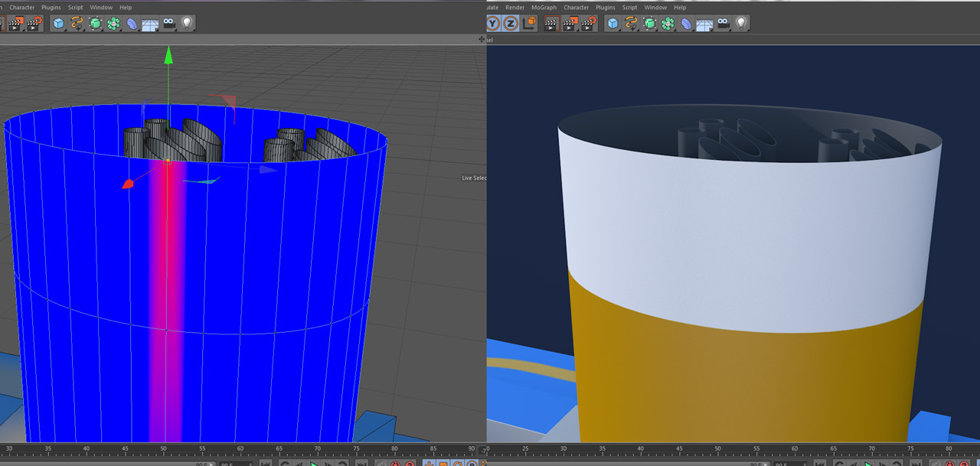Open the Render menu
This screenshot has height=466, width=980.
click(514, 8)
